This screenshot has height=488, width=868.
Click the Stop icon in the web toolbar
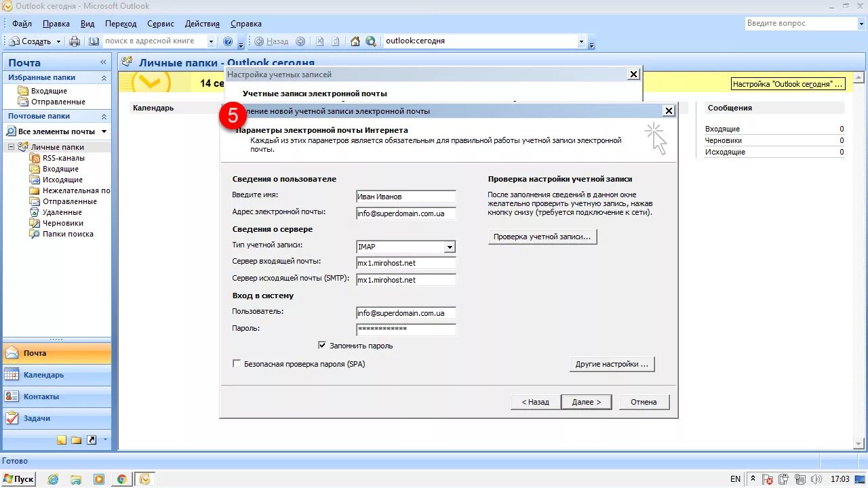[x=319, y=41]
